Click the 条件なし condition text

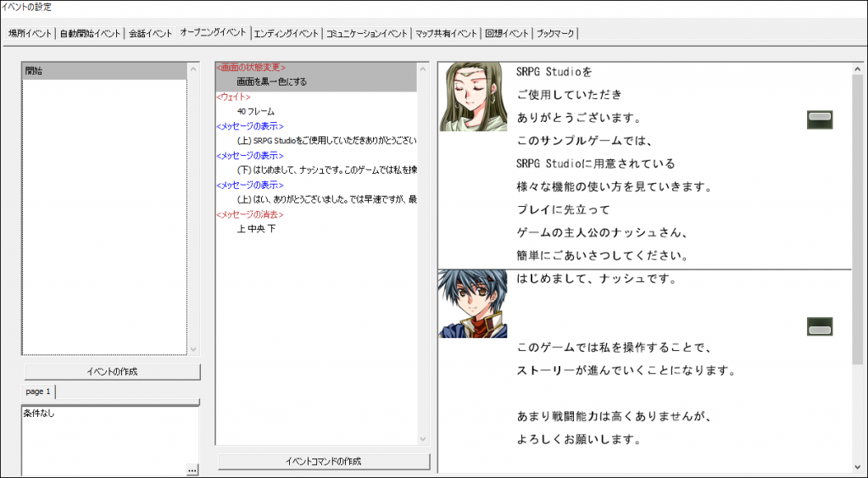click(x=39, y=414)
